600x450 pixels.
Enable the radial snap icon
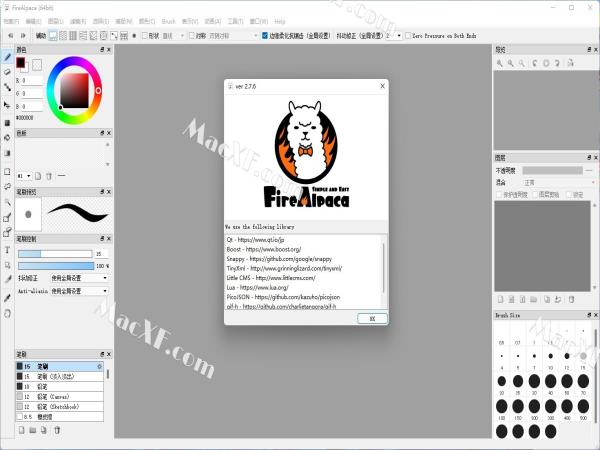(x=93, y=36)
